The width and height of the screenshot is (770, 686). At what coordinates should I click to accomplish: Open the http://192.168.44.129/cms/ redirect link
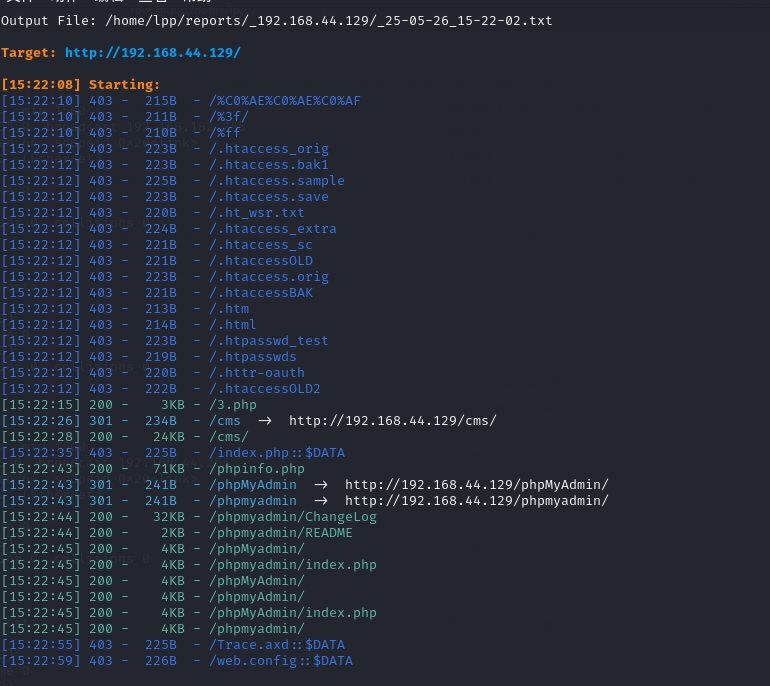392,421
